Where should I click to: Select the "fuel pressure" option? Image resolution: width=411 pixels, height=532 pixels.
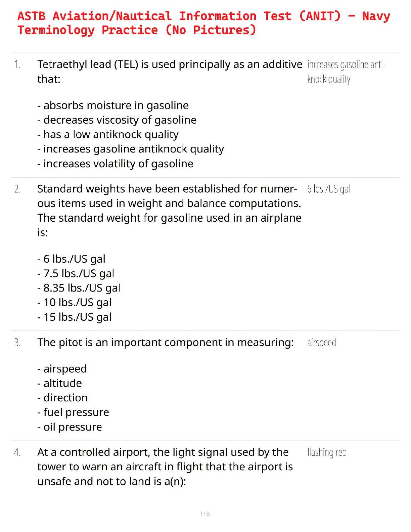tap(76, 412)
